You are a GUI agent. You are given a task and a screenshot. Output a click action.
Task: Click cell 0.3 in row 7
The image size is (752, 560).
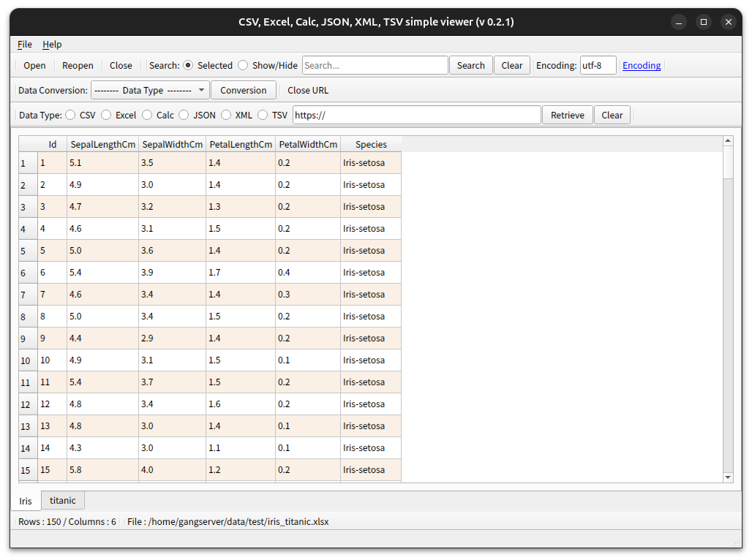coord(308,295)
